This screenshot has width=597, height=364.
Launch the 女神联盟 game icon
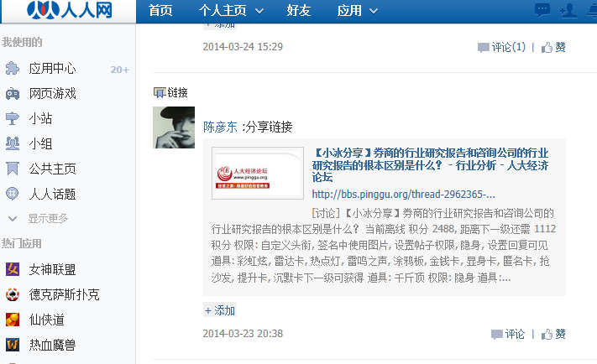pyautogui.click(x=13, y=269)
